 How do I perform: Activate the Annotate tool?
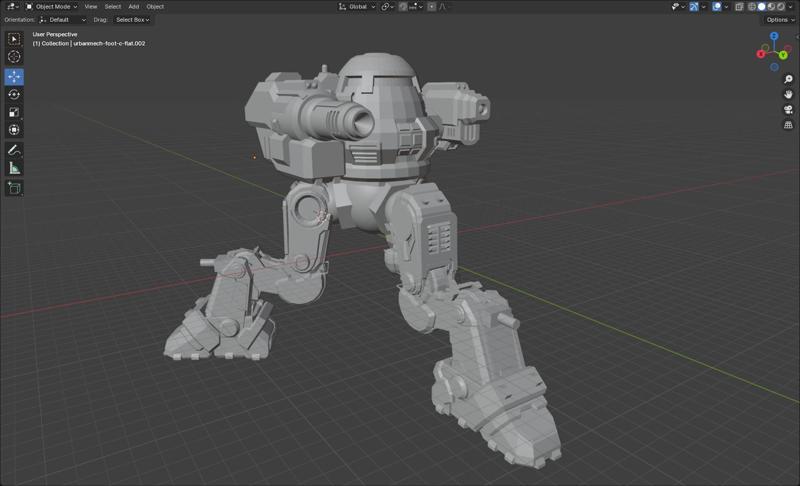click(14, 150)
